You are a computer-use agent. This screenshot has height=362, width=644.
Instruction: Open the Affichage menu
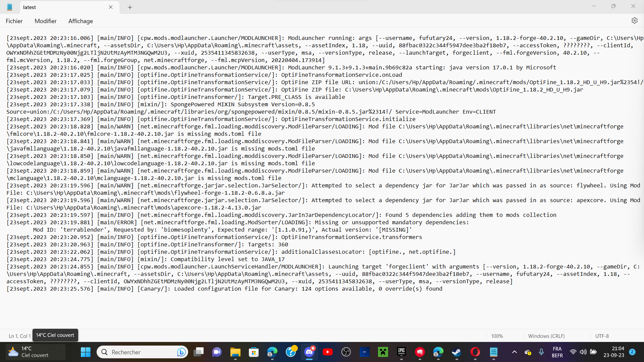point(80,21)
